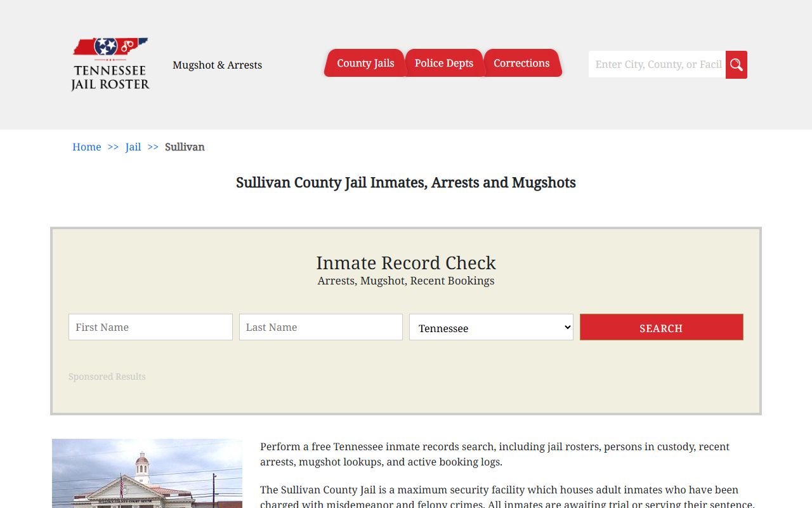Image resolution: width=812 pixels, height=508 pixels.
Task: Click the Mugshot & Arrests text
Action: (x=217, y=65)
